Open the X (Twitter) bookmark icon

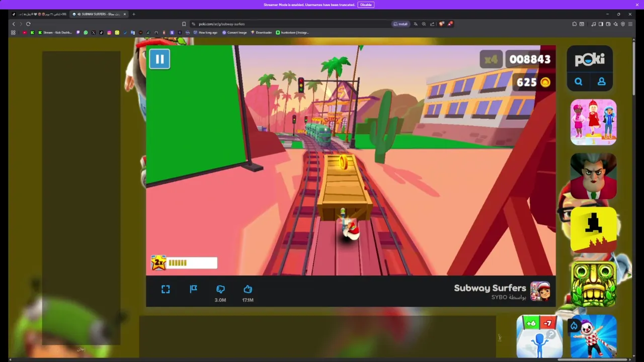[94, 33]
